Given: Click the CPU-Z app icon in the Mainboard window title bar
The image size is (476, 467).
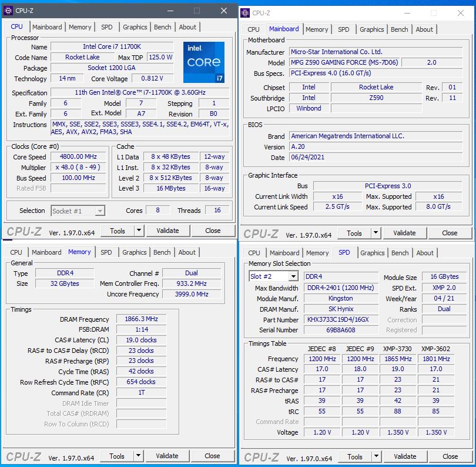Looking at the screenshot, I should coord(245,13).
